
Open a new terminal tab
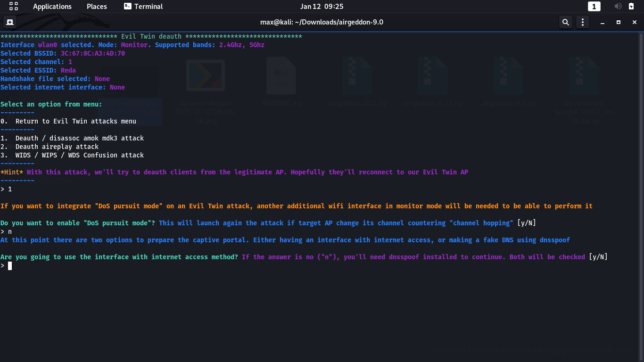[x=10, y=22]
